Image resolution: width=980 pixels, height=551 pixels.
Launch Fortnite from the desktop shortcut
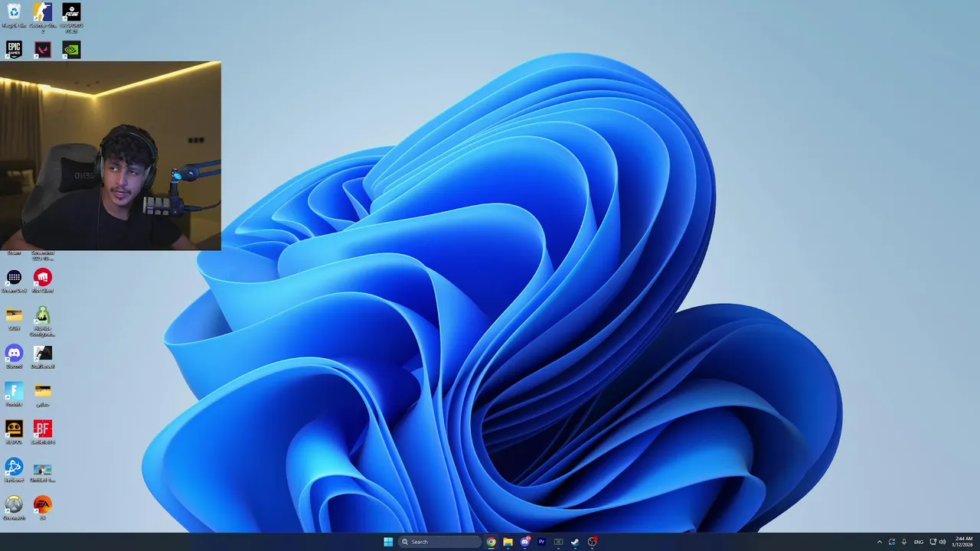(x=14, y=394)
